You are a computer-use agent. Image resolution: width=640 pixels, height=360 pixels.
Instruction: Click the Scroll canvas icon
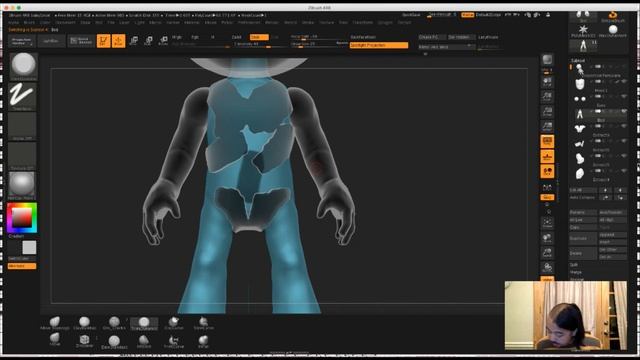[x=547, y=82]
